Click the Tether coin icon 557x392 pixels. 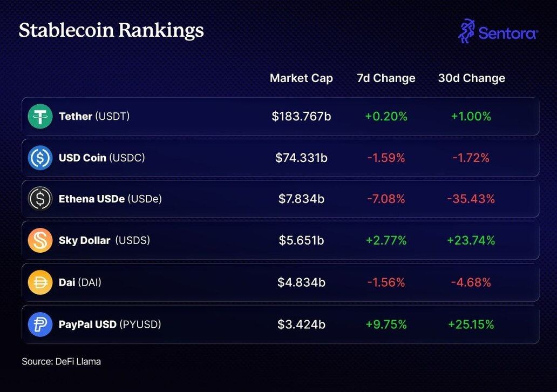[x=40, y=116]
